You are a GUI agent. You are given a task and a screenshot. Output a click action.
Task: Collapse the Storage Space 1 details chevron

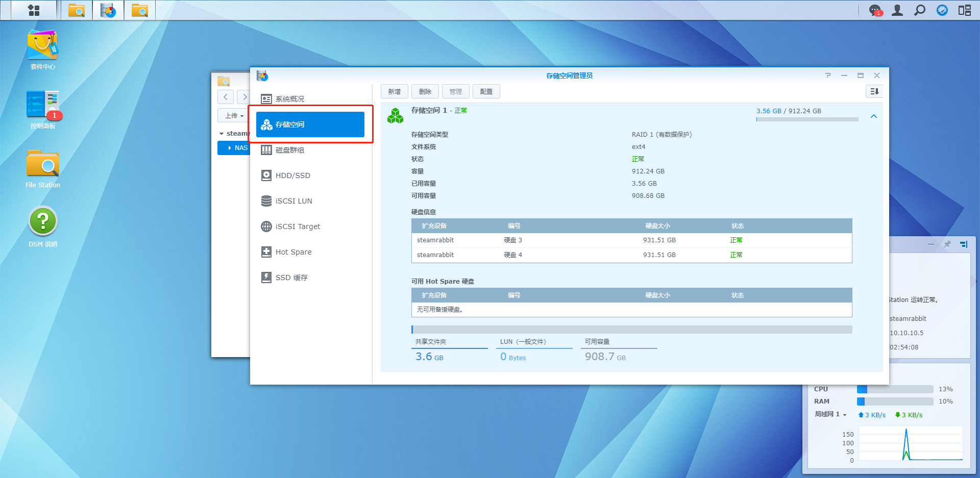tap(874, 116)
